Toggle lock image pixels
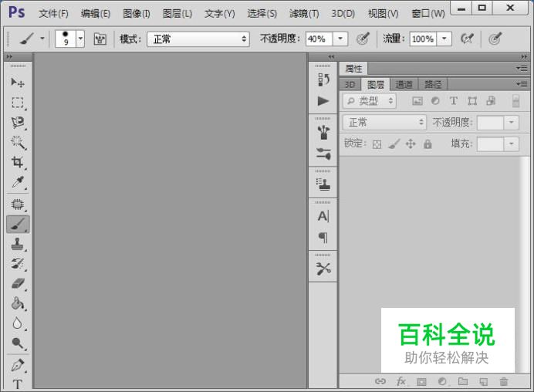Screen dimensions: 534x392 394,144
